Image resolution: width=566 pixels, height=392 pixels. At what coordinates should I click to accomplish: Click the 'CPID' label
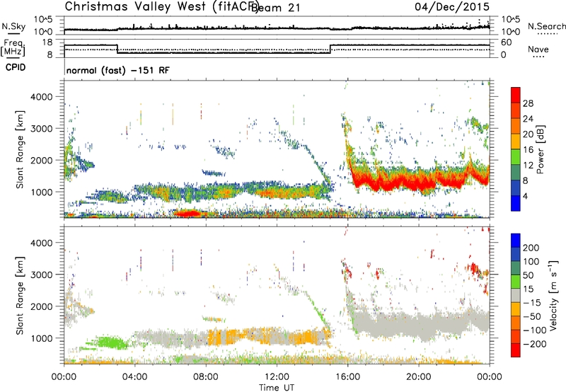[x=16, y=67]
